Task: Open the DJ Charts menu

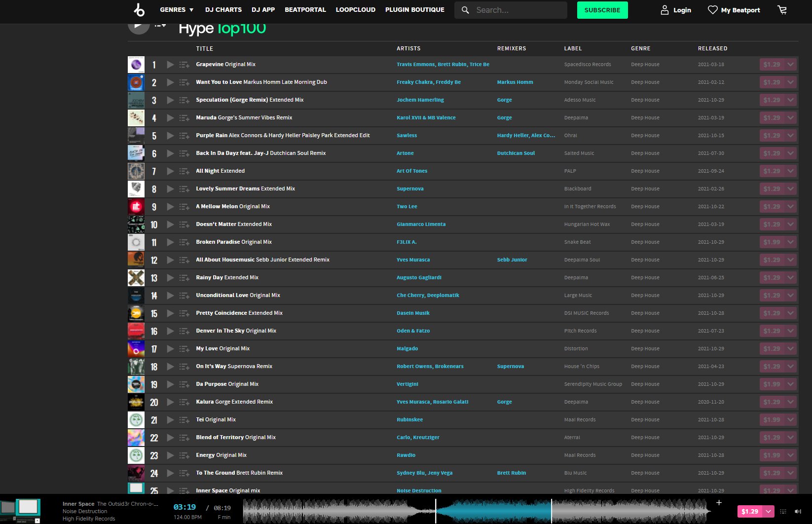Action: point(223,10)
